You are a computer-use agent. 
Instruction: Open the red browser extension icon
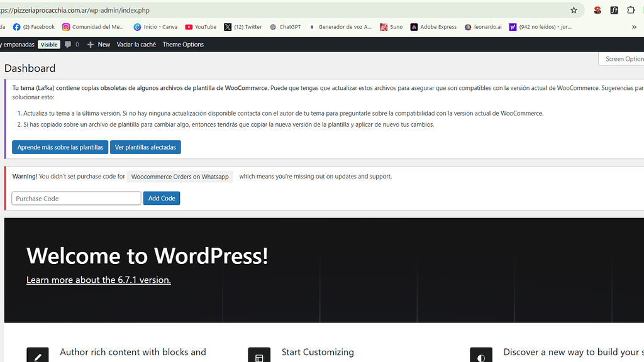[597, 10]
